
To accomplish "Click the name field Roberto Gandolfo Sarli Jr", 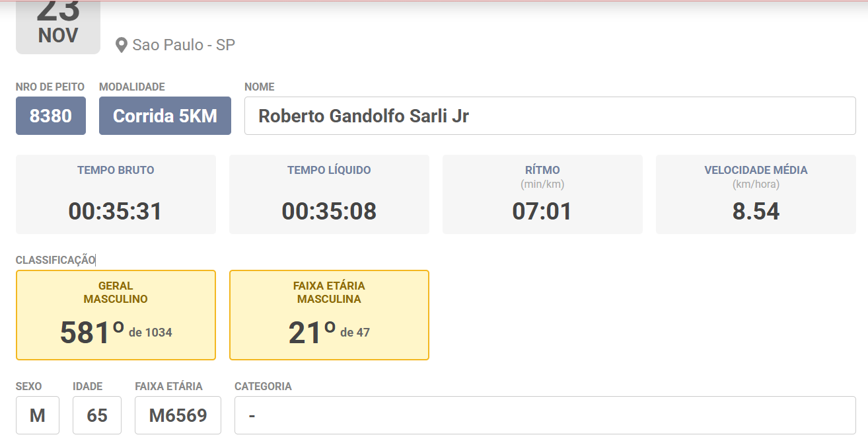I will [x=550, y=116].
